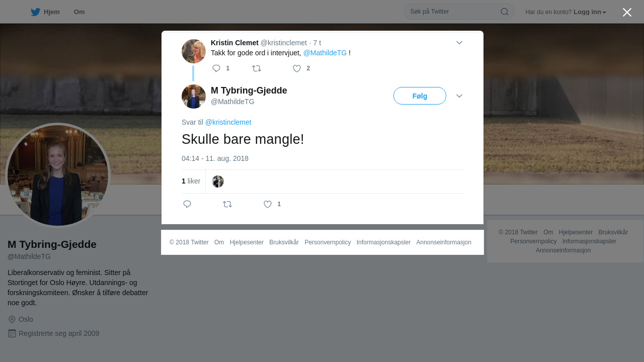Retweet the Skulle bare mangle tweet
This screenshot has width=644, height=362.
pyautogui.click(x=227, y=204)
